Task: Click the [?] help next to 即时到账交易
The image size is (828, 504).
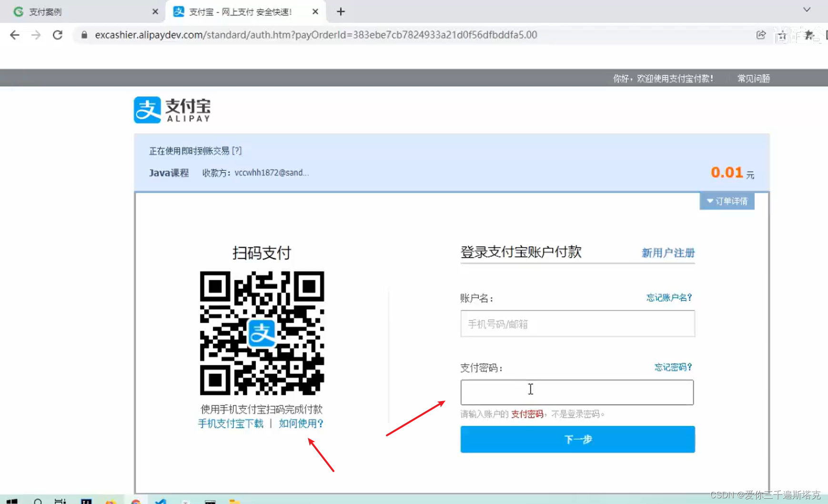Action: pos(237,151)
